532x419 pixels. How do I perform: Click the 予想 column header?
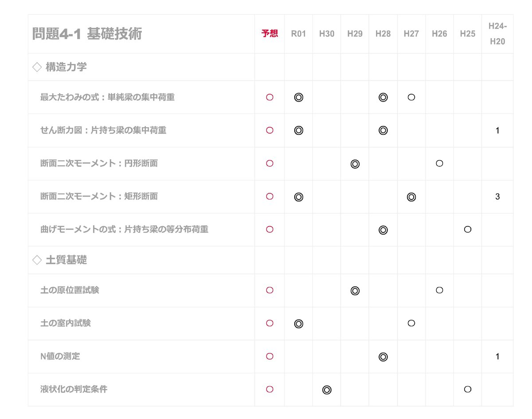click(x=270, y=34)
